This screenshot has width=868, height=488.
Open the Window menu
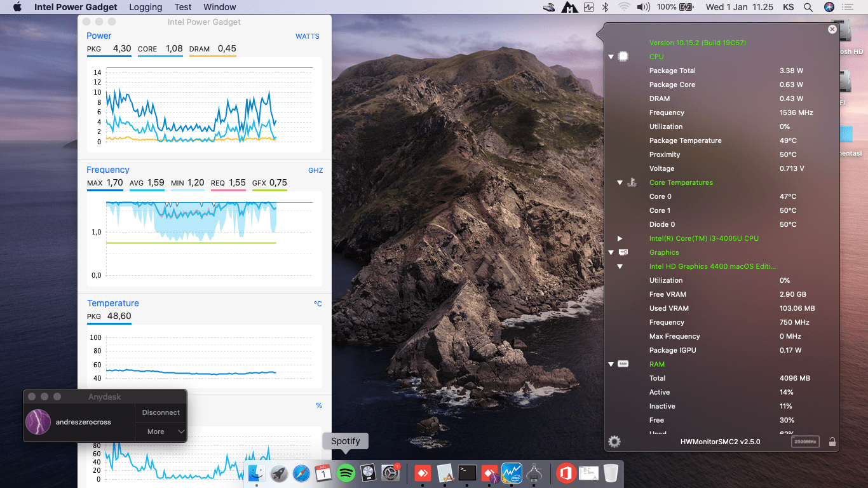(220, 7)
